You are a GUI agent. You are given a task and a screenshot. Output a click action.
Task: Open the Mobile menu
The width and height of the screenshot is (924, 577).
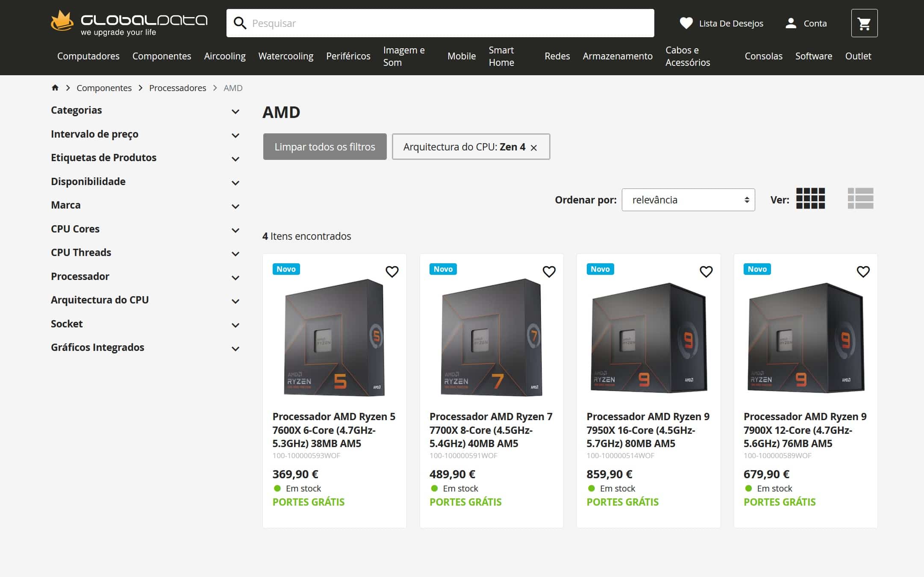point(462,56)
